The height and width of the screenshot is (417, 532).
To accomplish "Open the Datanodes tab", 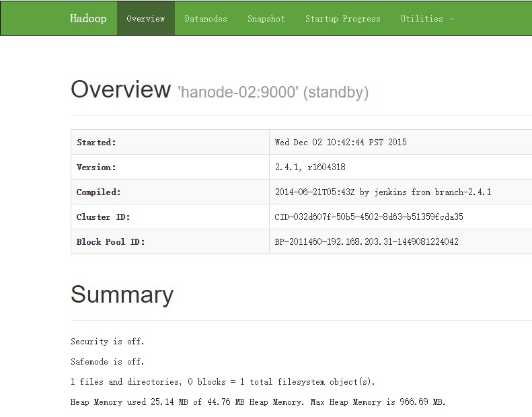I will click(206, 19).
